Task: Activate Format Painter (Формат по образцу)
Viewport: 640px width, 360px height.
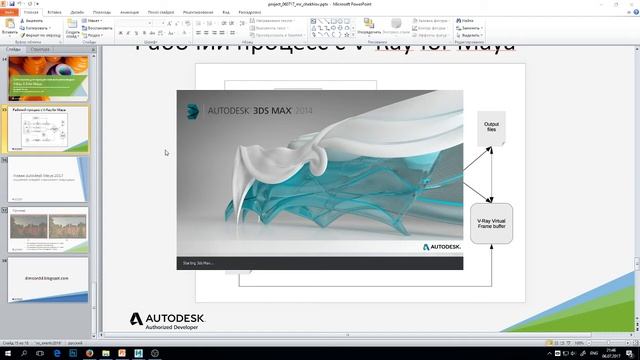Action: [40, 36]
